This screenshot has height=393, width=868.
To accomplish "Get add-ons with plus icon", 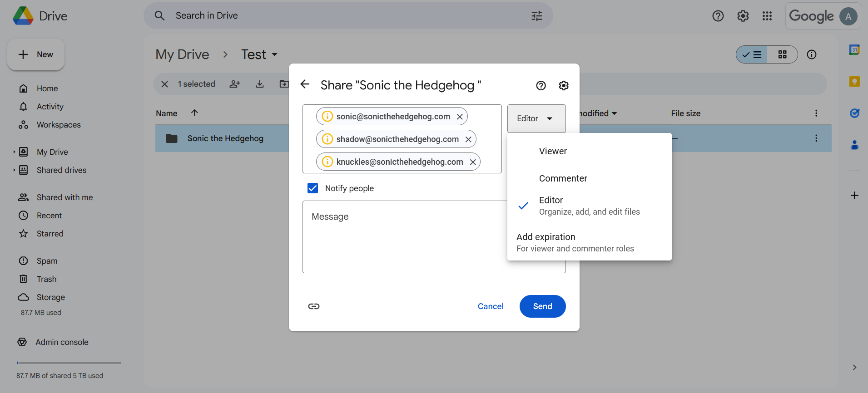I will pyautogui.click(x=854, y=195).
